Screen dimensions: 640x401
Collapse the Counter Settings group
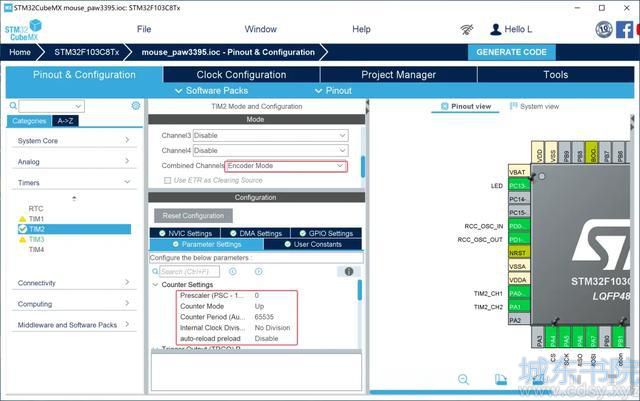point(155,285)
